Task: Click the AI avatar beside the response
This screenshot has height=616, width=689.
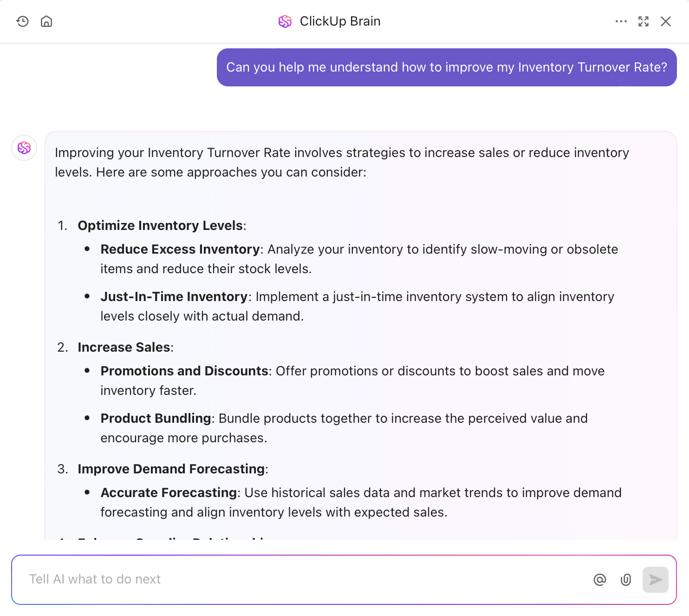Action: [24, 148]
